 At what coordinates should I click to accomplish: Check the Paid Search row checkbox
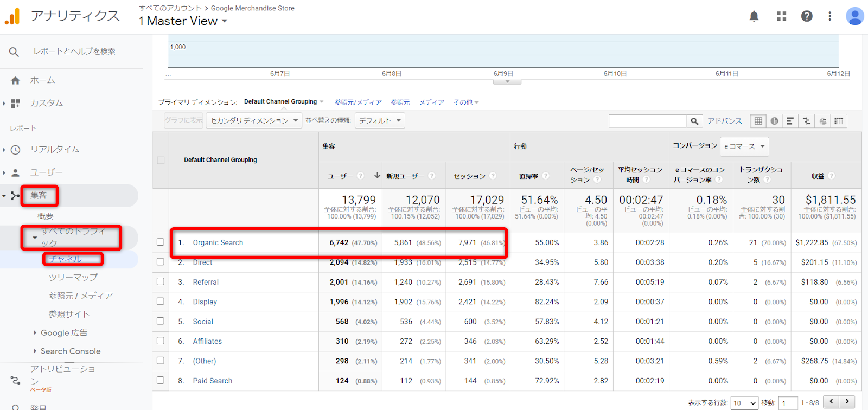click(161, 380)
